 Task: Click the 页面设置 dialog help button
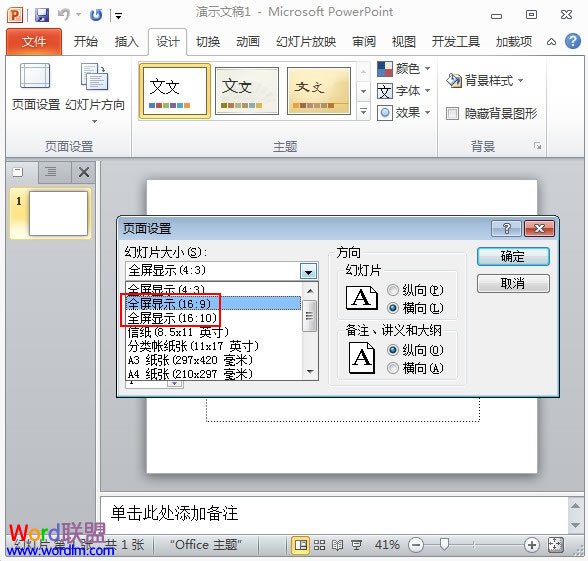[506, 228]
